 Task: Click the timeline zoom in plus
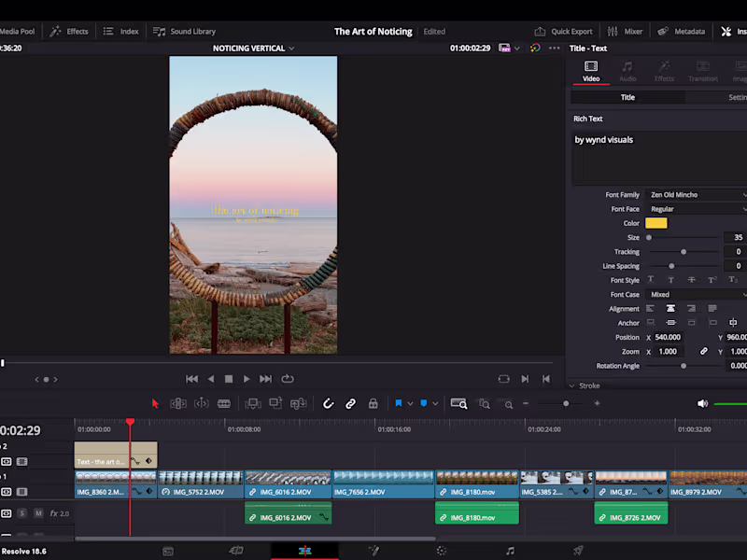[x=597, y=403]
